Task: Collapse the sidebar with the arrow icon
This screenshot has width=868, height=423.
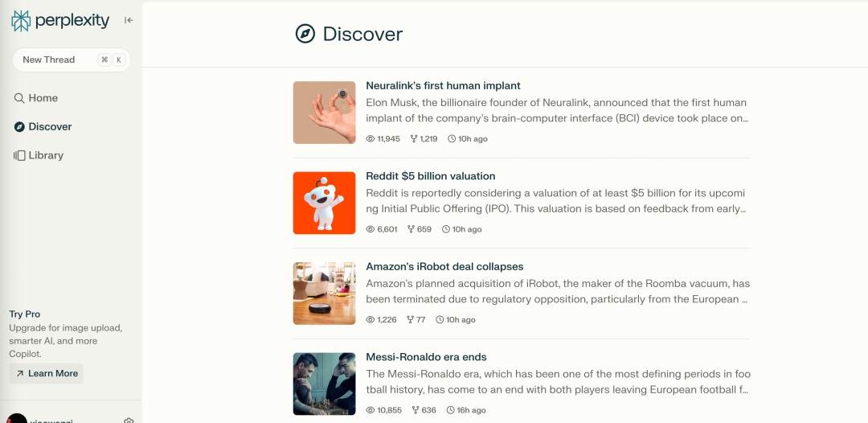Action: [129, 21]
